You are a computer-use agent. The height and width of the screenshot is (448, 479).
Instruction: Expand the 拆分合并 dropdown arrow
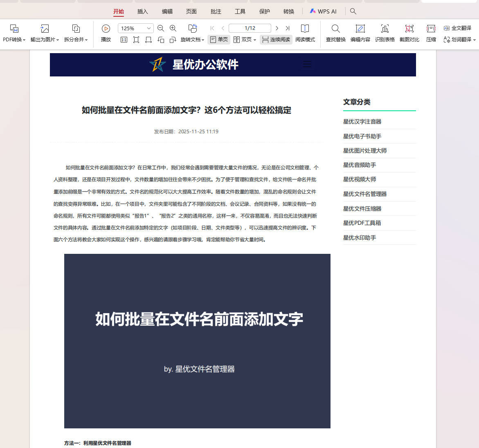click(x=86, y=40)
